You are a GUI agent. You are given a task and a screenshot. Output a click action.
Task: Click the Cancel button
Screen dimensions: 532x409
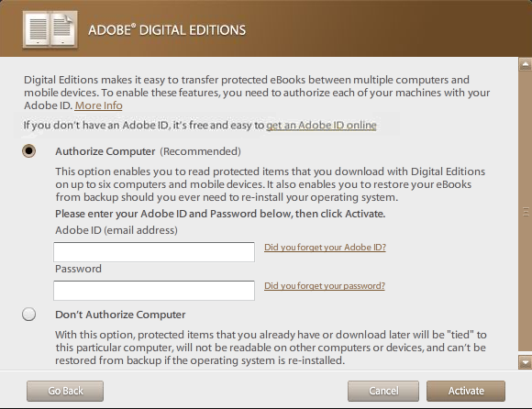tap(383, 391)
